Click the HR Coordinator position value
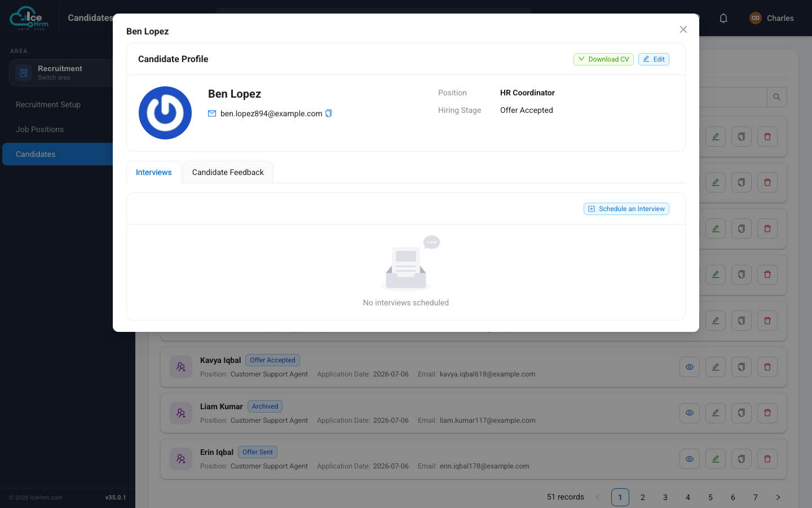Screen dimensions: 812x508 pos(527,93)
